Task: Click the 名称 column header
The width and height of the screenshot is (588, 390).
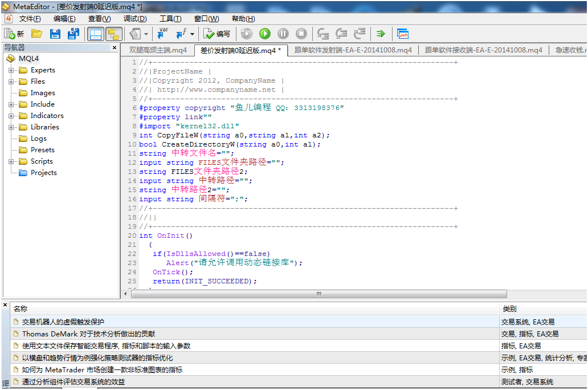Action: (x=255, y=309)
